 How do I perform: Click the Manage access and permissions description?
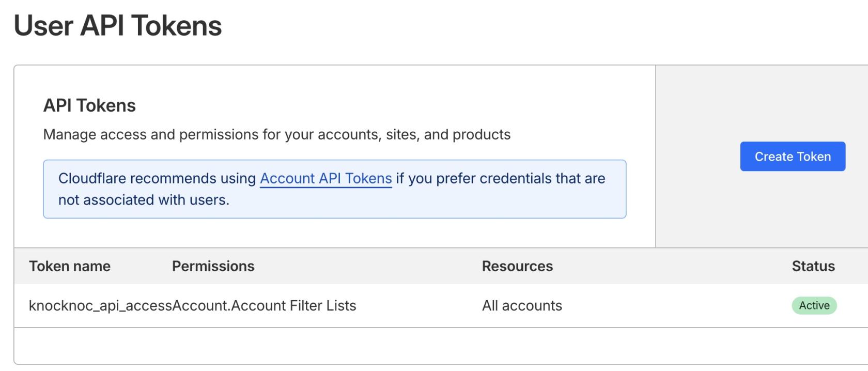tap(277, 134)
